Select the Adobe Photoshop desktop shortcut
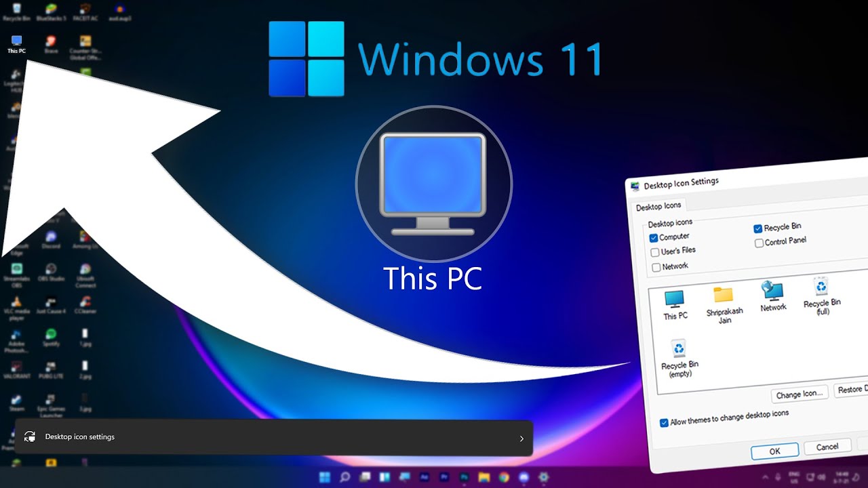868x488 pixels. (x=17, y=341)
